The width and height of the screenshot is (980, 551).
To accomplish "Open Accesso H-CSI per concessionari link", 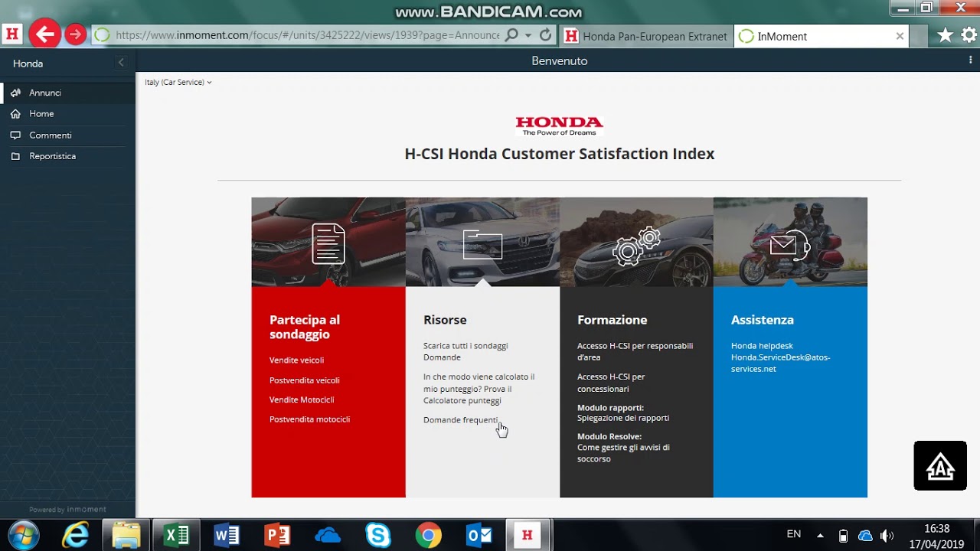I will pos(611,383).
